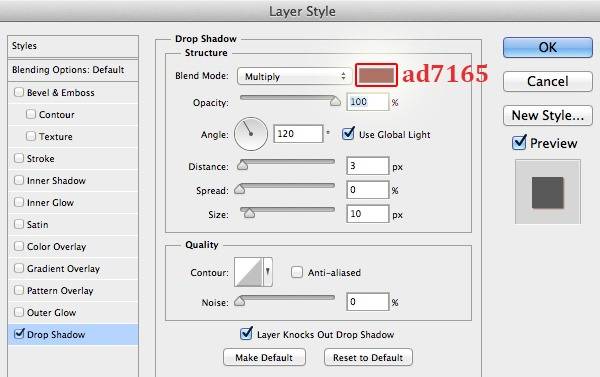Select Blending Options: Default entry
This screenshot has width=600, height=377.
pyautogui.click(x=73, y=70)
